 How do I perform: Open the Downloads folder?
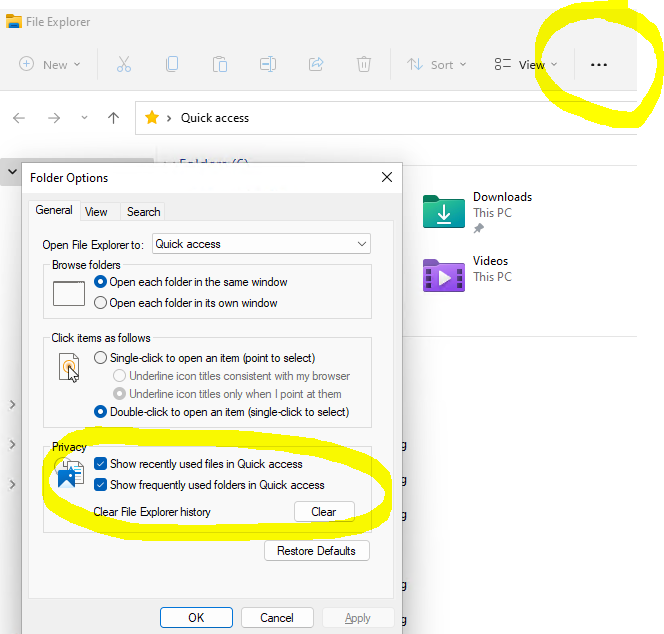point(477,212)
